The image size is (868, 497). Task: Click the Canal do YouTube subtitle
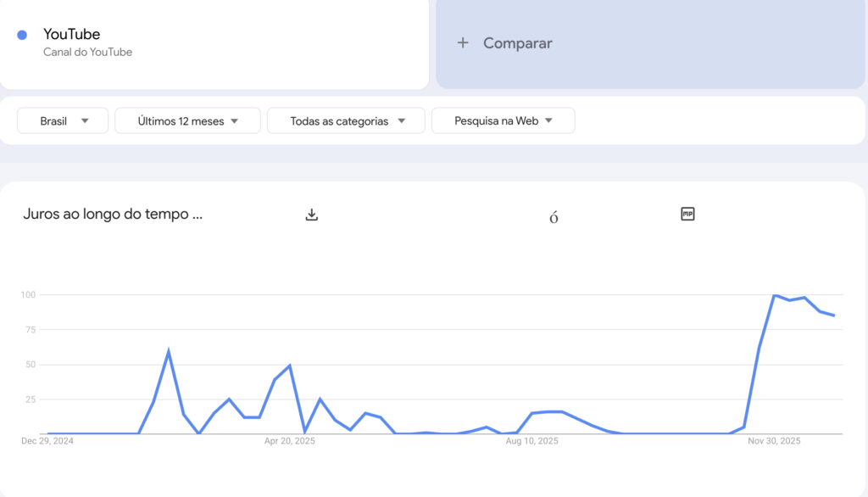tap(87, 52)
